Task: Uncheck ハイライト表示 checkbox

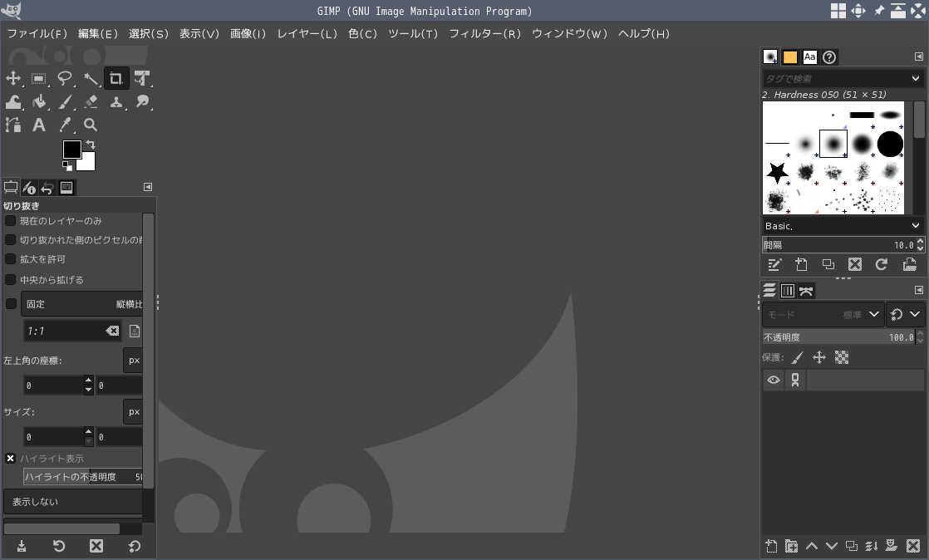Action: pyautogui.click(x=10, y=459)
